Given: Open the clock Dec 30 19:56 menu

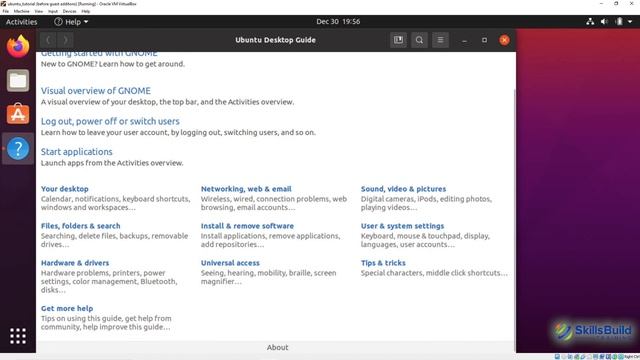Looking at the screenshot, I should 338,22.
